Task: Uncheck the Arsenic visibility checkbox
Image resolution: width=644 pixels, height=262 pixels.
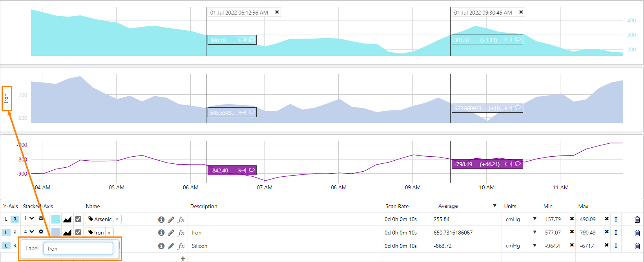Action: [78, 219]
